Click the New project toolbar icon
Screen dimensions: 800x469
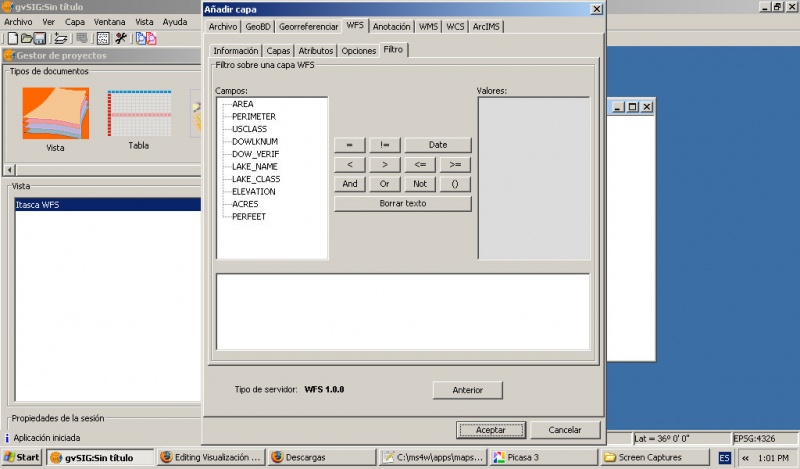[12, 38]
